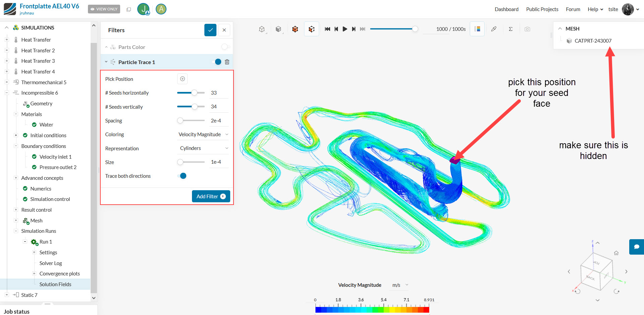Click the copy project icon beside VIEW ONLY
This screenshot has height=315, width=644.
129,9
